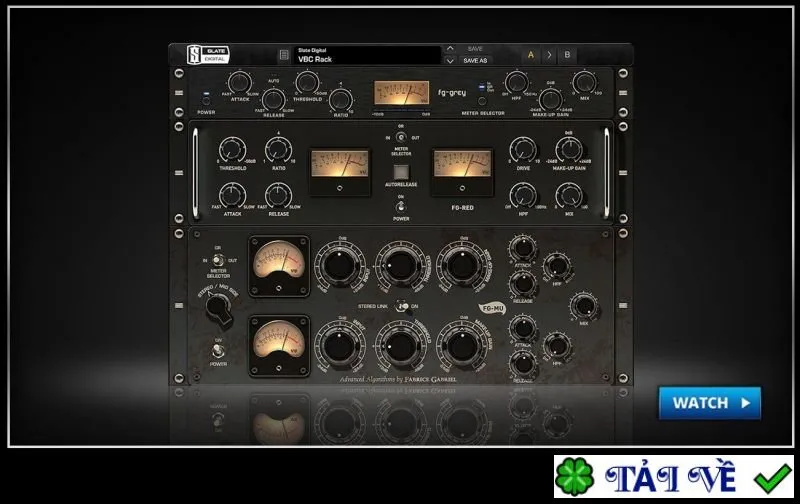Flip the FG-Red METER SELECTOR switch
The width and height of the screenshot is (800, 504).
click(x=401, y=137)
